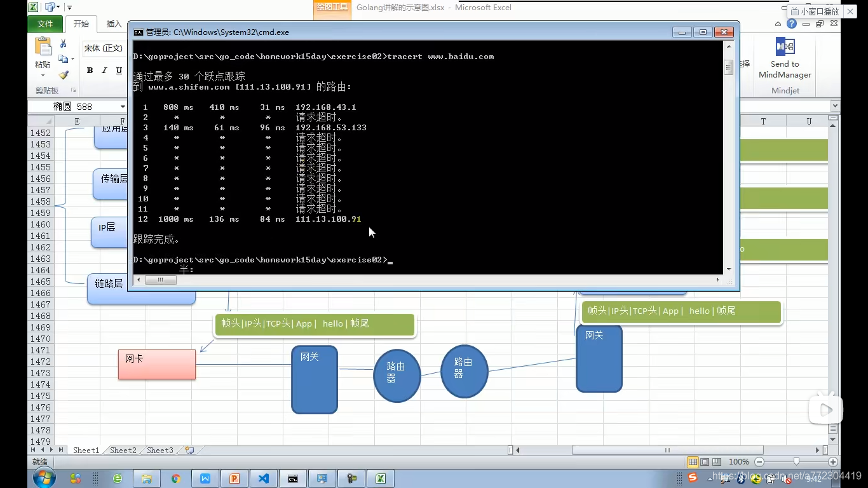Screen dimensions: 868x488
Task: Click the Name Box showing 椭圆 588
Action: (74, 106)
